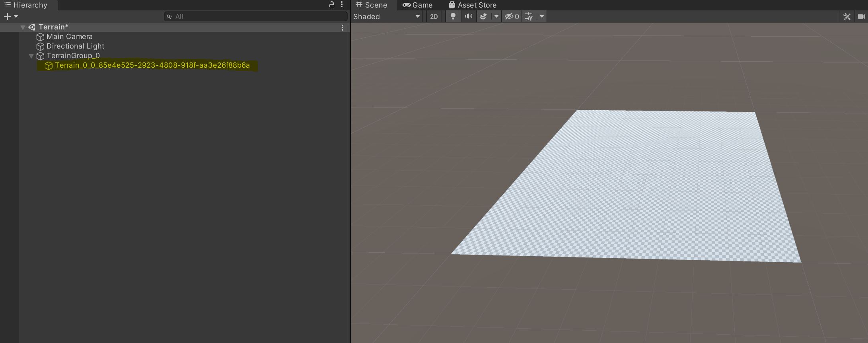Collapse TerrainGroup_0 foldout arrow
The image size is (868, 343).
point(31,56)
